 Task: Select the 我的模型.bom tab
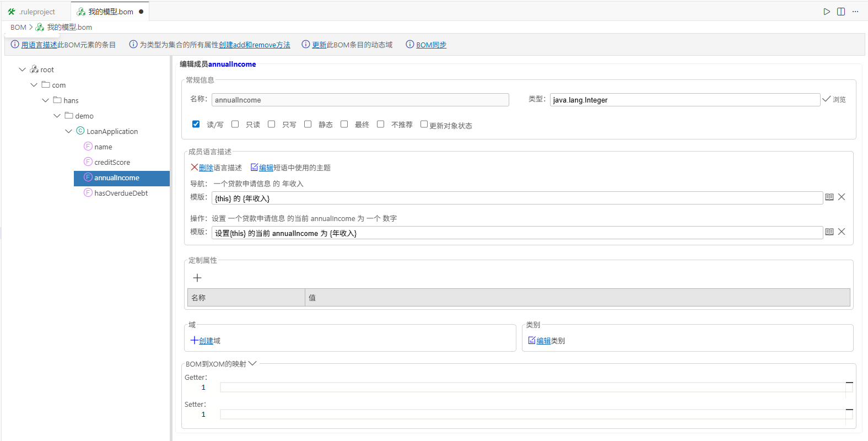click(110, 12)
